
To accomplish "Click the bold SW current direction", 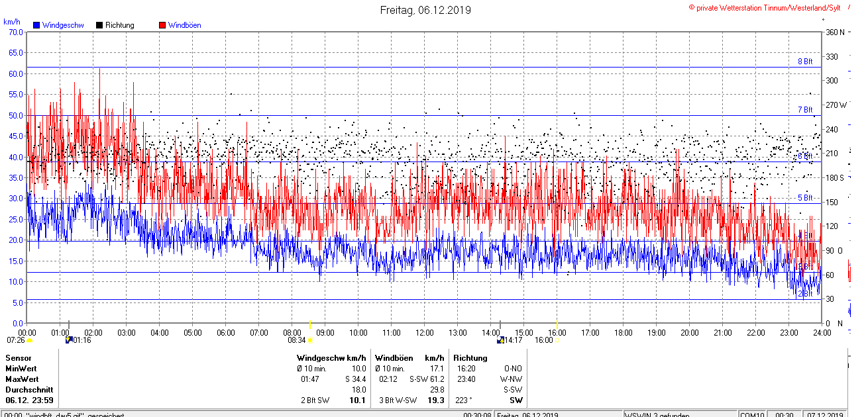I will click(x=515, y=400).
